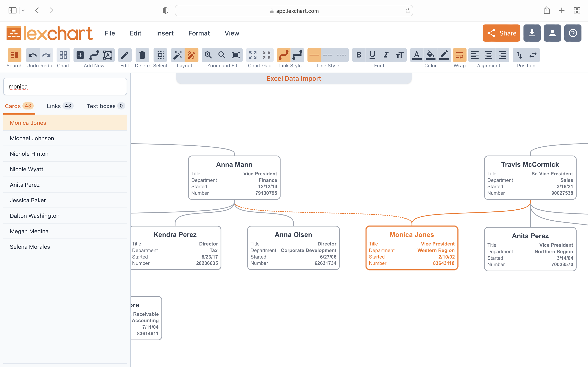The height and width of the screenshot is (367, 588).
Task: Click the Download button
Action: click(x=532, y=33)
